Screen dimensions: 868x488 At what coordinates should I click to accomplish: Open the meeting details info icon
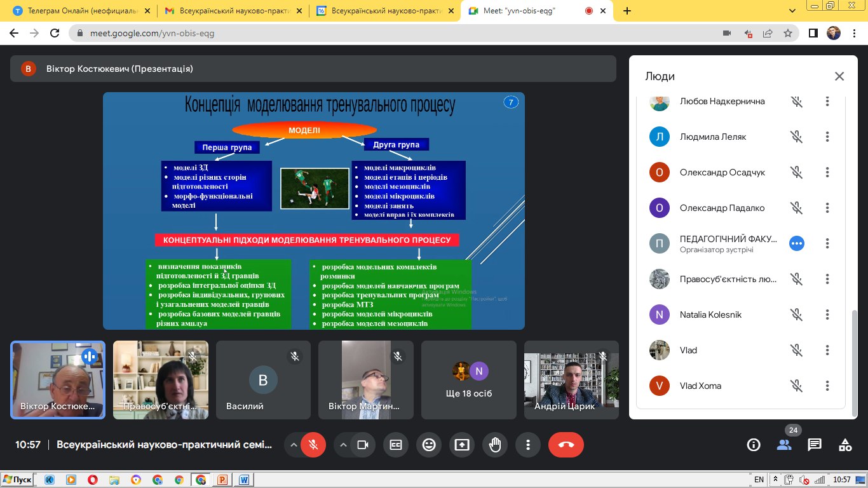tap(754, 445)
